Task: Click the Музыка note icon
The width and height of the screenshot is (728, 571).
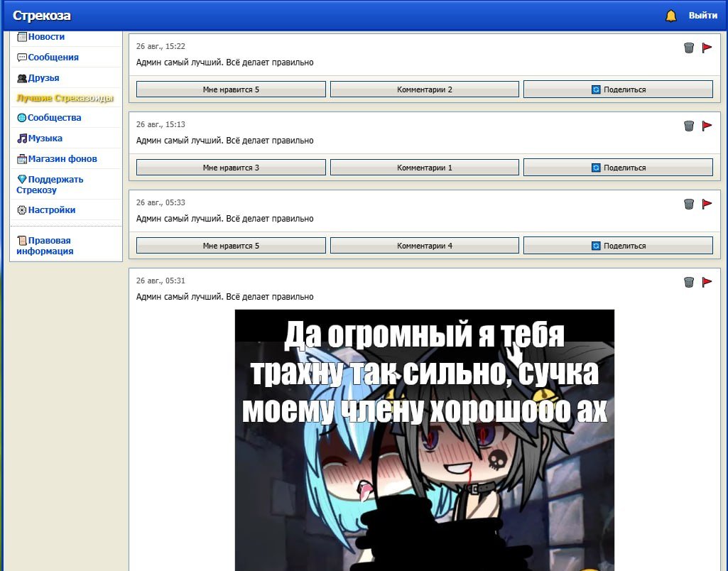Action: point(22,138)
